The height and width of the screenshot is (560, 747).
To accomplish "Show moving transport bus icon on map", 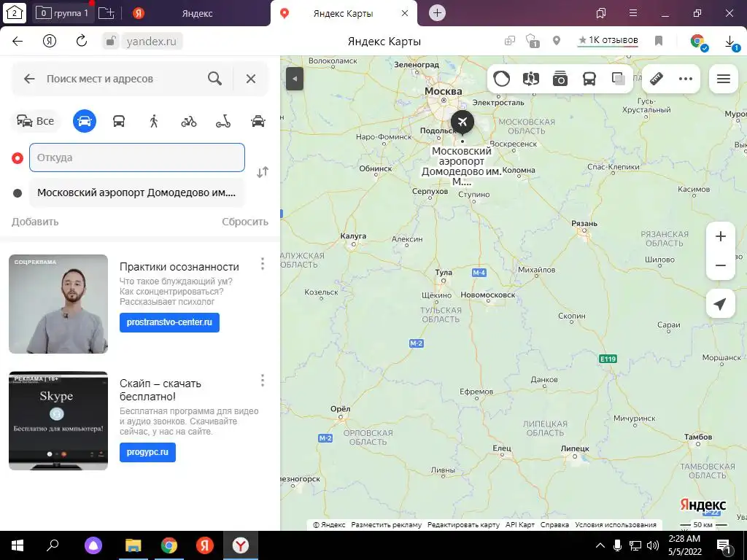I will point(589,79).
